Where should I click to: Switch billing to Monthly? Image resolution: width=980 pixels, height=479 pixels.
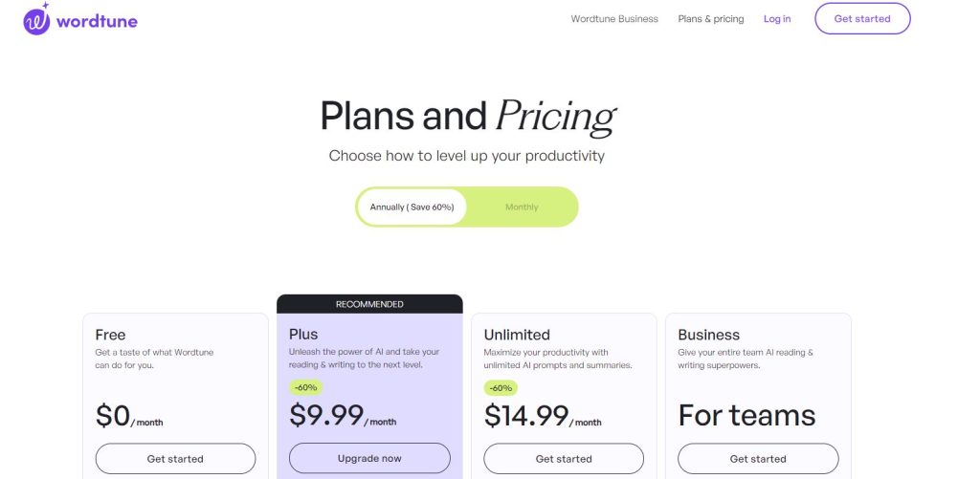pos(522,207)
